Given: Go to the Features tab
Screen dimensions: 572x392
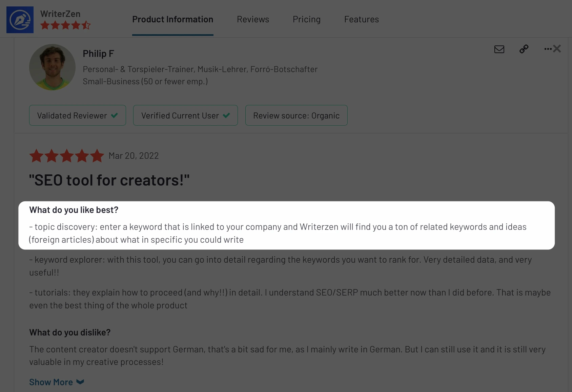Looking at the screenshot, I should click(362, 19).
